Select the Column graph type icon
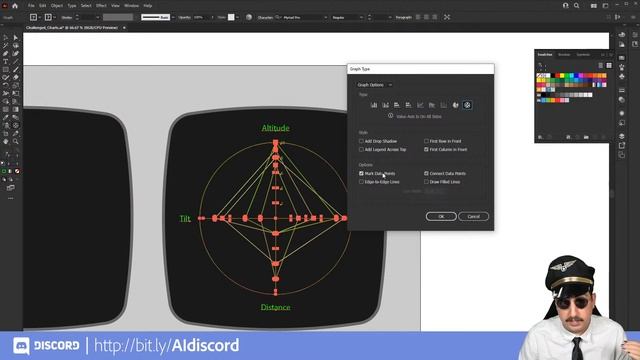Viewport: 640px width, 360px height. click(374, 105)
